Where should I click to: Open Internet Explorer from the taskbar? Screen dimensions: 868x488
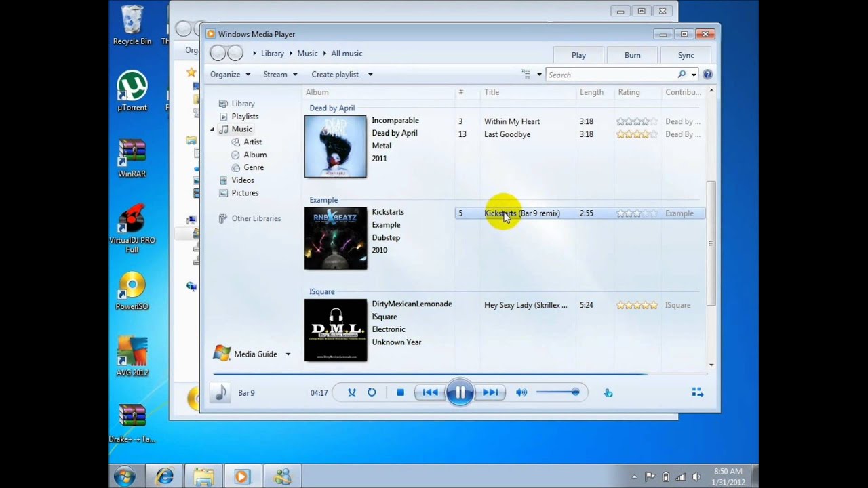[x=165, y=476]
